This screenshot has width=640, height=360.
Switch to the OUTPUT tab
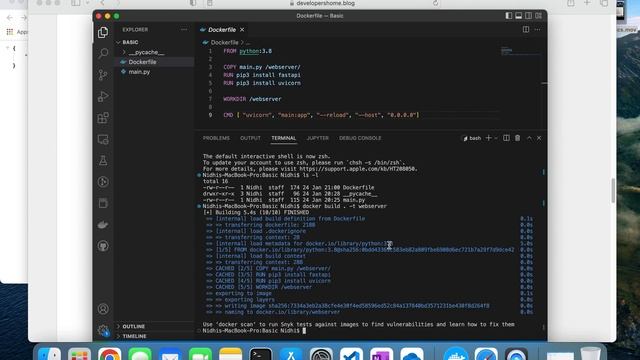pos(250,138)
